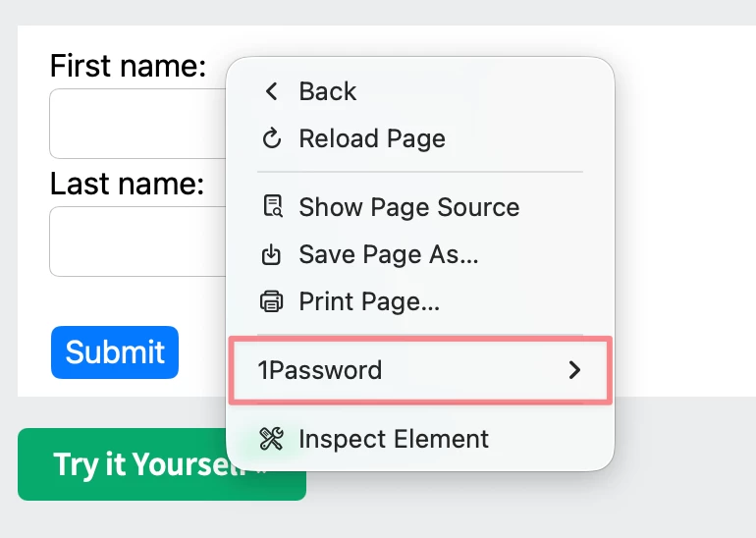
Task: Choose Show Page Source option
Action: click(x=420, y=207)
